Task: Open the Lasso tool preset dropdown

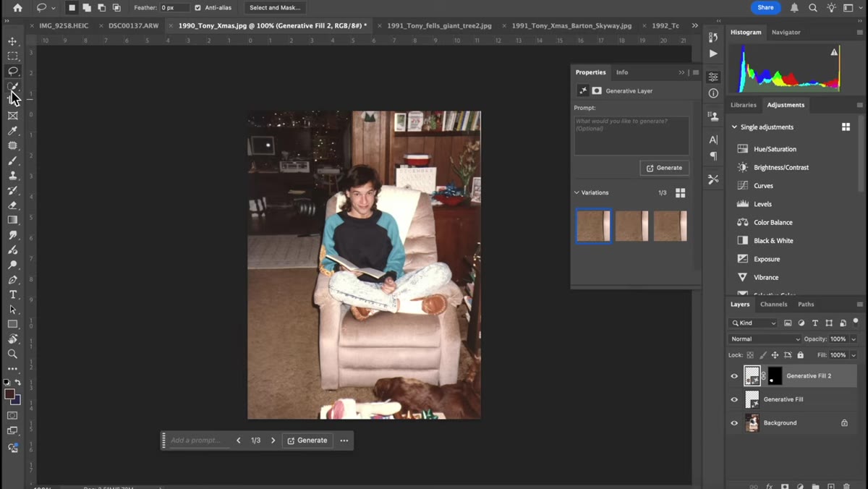Action: pyautogui.click(x=54, y=8)
